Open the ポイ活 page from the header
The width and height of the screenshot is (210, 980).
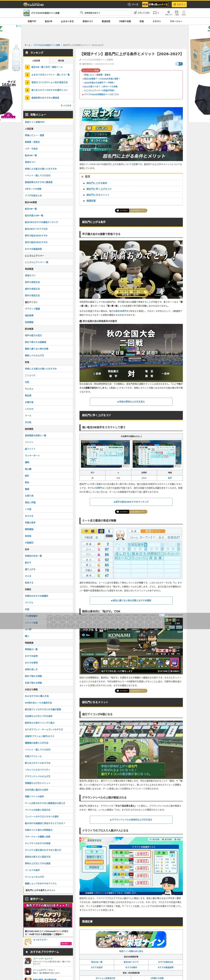coord(133,5)
